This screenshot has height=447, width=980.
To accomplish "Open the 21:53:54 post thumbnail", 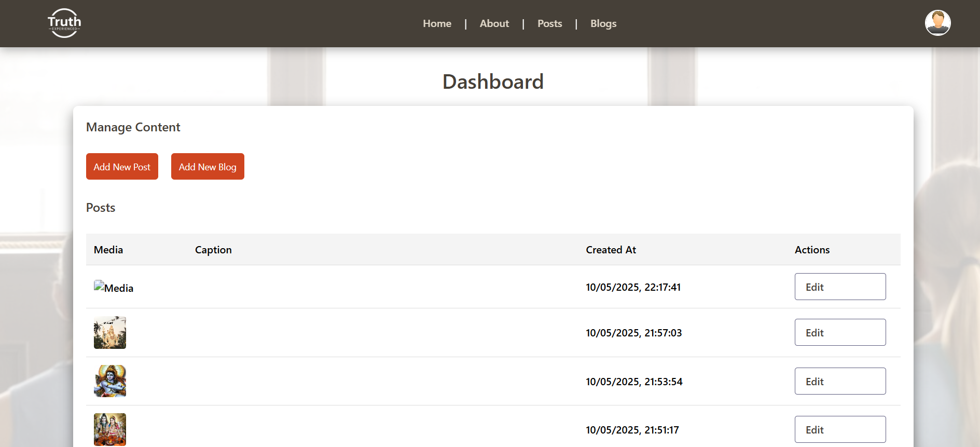I will [110, 381].
